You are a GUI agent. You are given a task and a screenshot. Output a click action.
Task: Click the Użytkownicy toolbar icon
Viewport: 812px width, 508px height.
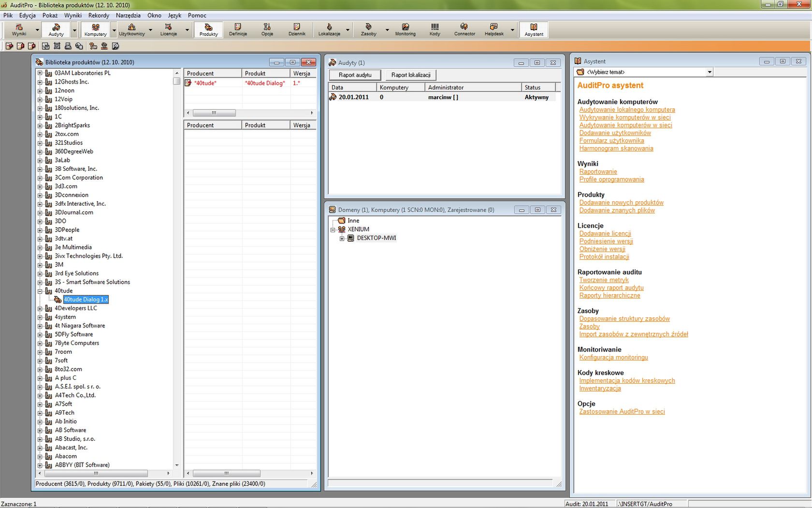coord(131,30)
